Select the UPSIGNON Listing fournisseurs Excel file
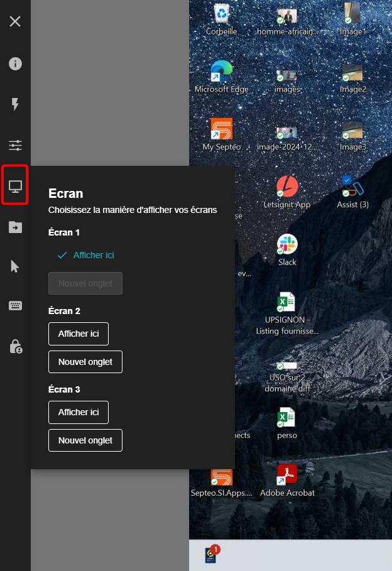 click(x=287, y=313)
